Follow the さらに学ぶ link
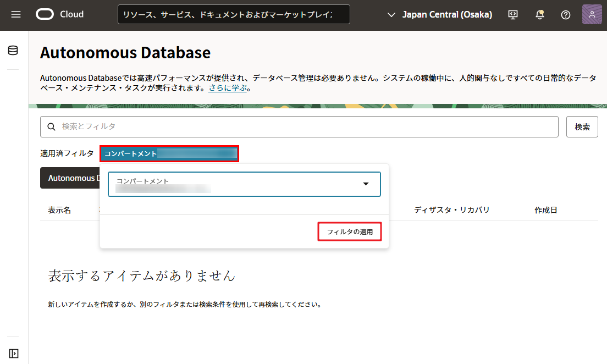The image size is (607, 364). (x=227, y=88)
